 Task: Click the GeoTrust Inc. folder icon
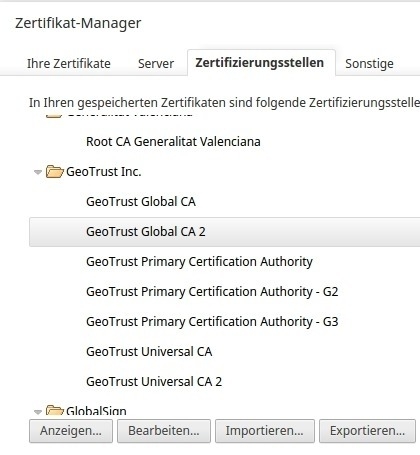[x=54, y=171]
